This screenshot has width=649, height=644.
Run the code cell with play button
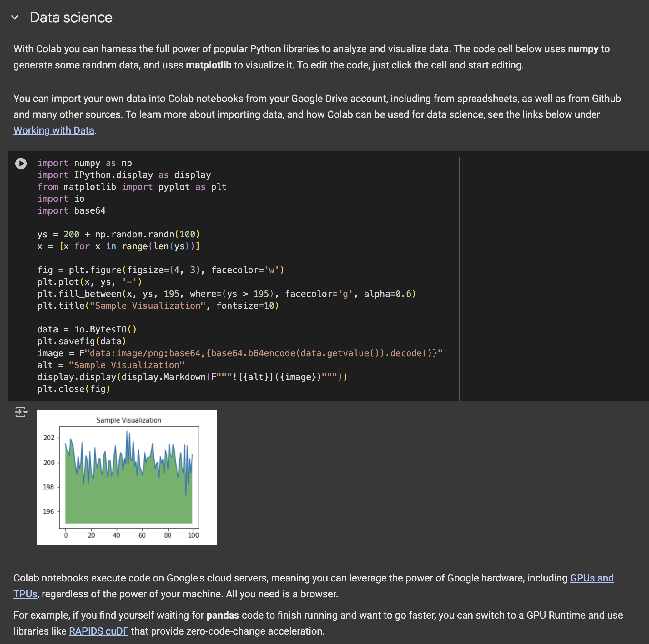click(x=21, y=163)
